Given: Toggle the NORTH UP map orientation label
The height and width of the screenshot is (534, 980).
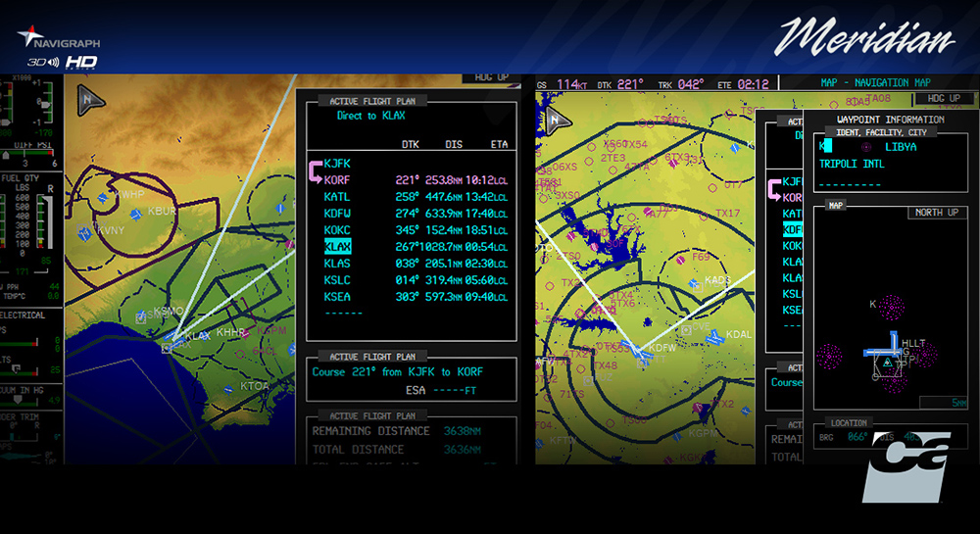Looking at the screenshot, I should (x=936, y=213).
